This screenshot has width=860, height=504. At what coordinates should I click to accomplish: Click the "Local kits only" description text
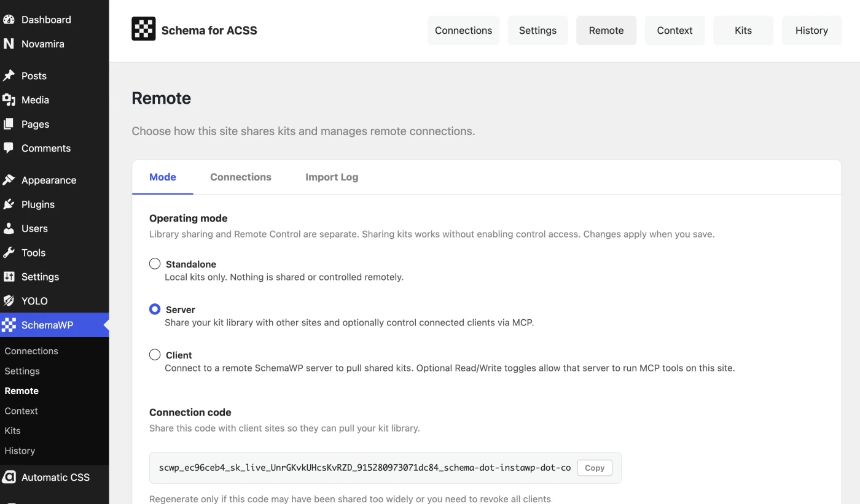284,277
